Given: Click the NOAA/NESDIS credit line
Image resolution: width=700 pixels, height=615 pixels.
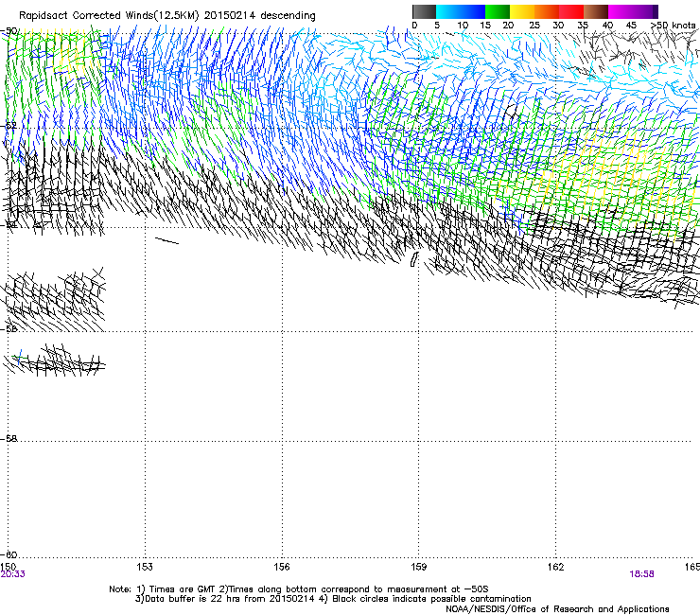Looking at the screenshot, I should coord(557,609).
